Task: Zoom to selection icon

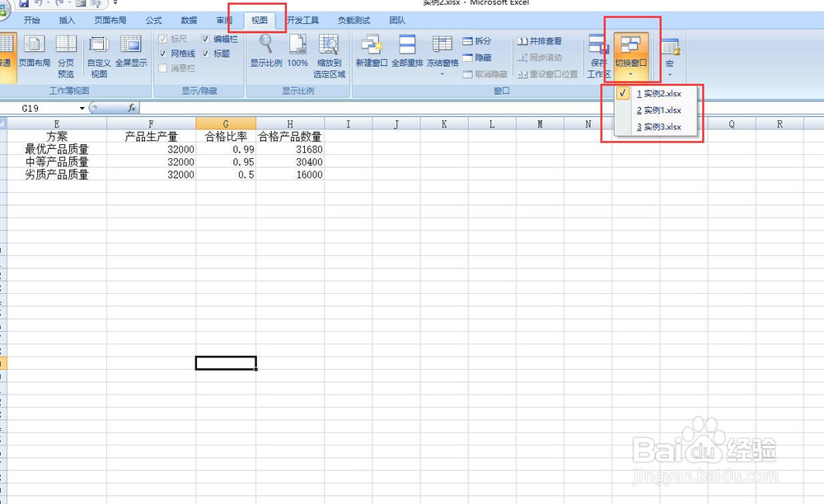Action: (329, 44)
